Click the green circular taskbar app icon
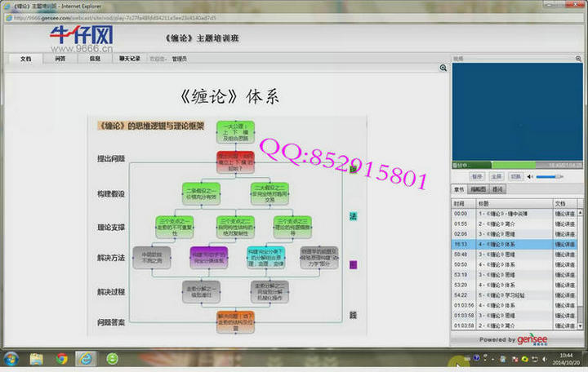This screenshot has height=372, width=588. coord(112,359)
